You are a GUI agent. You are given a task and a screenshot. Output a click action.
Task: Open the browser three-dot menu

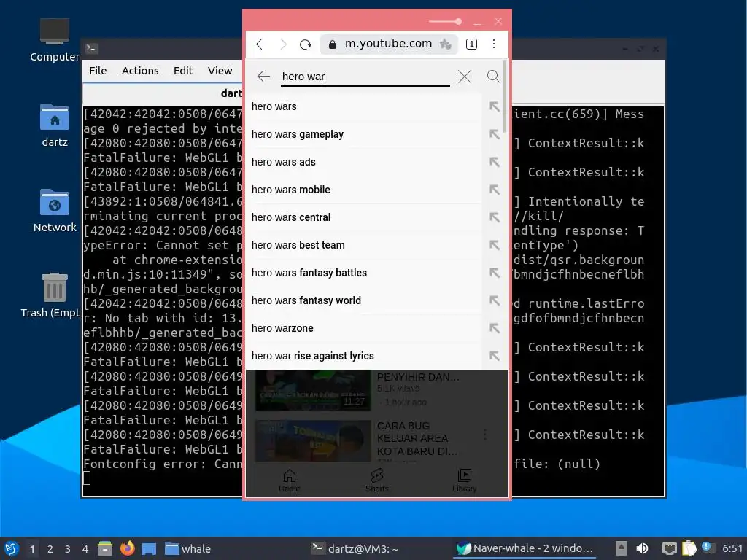(494, 44)
